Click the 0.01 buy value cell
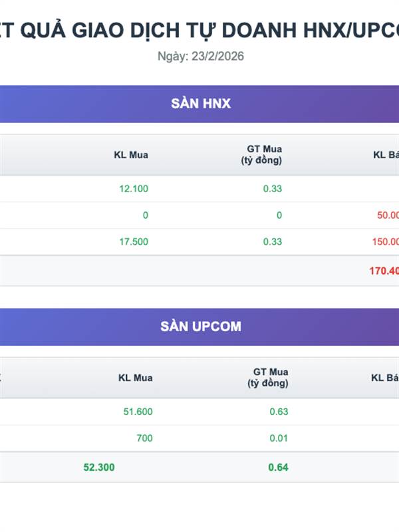The image size is (399, 532). pyautogui.click(x=279, y=438)
